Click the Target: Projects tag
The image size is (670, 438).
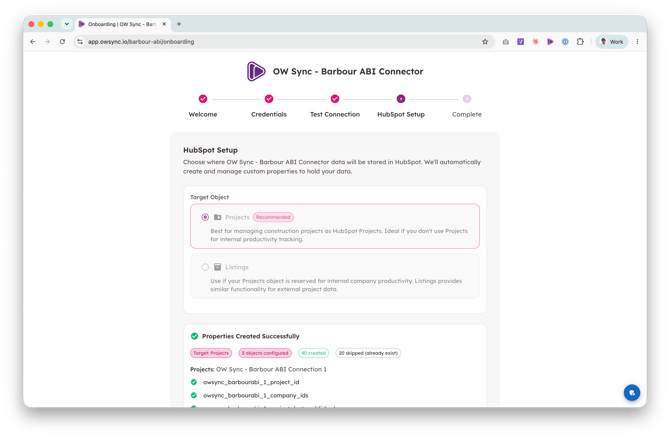point(211,353)
